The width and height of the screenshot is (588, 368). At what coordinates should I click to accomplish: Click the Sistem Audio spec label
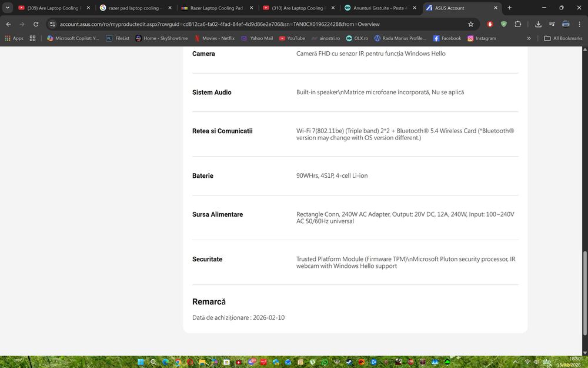tap(212, 92)
